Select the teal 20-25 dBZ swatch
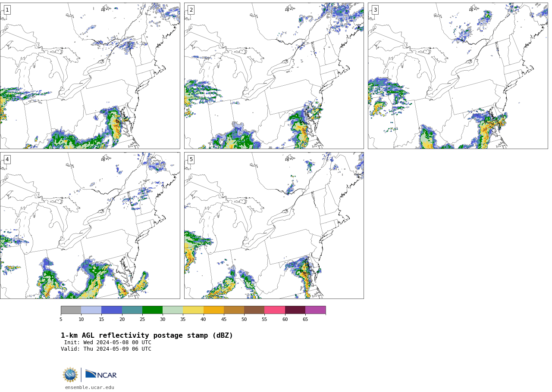The image size is (552, 392). [x=132, y=310]
